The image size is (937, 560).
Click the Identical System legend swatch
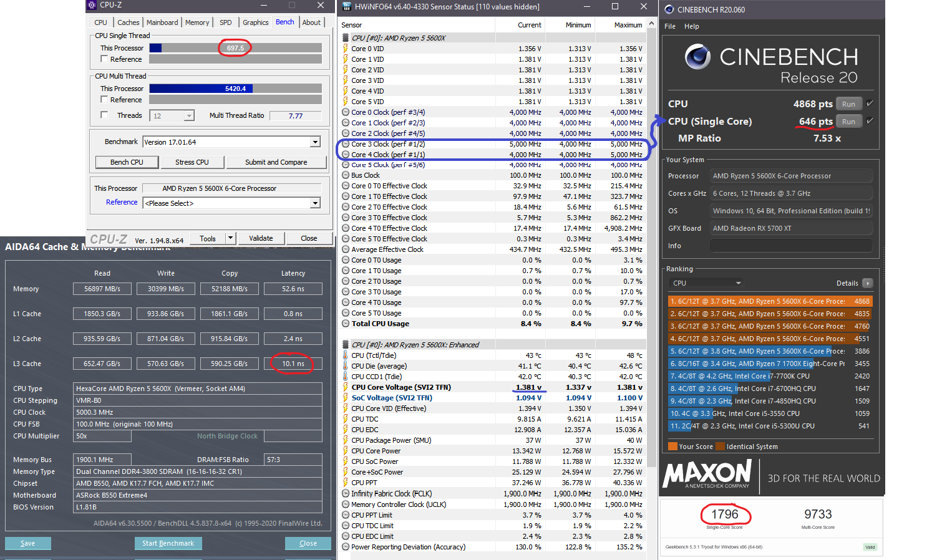pyautogui.click(x=720, y=447)
